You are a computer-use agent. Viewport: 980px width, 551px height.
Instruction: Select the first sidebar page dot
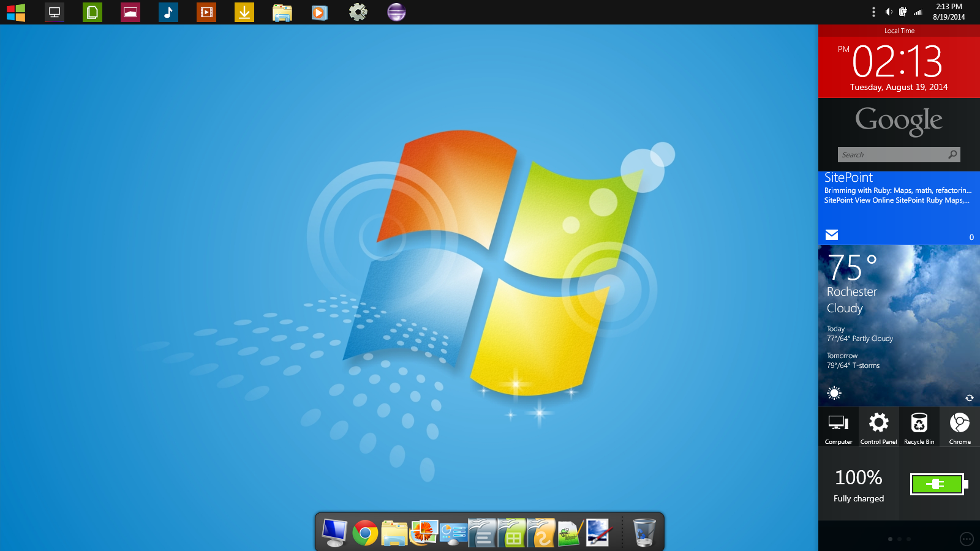[x=890, y=539]
